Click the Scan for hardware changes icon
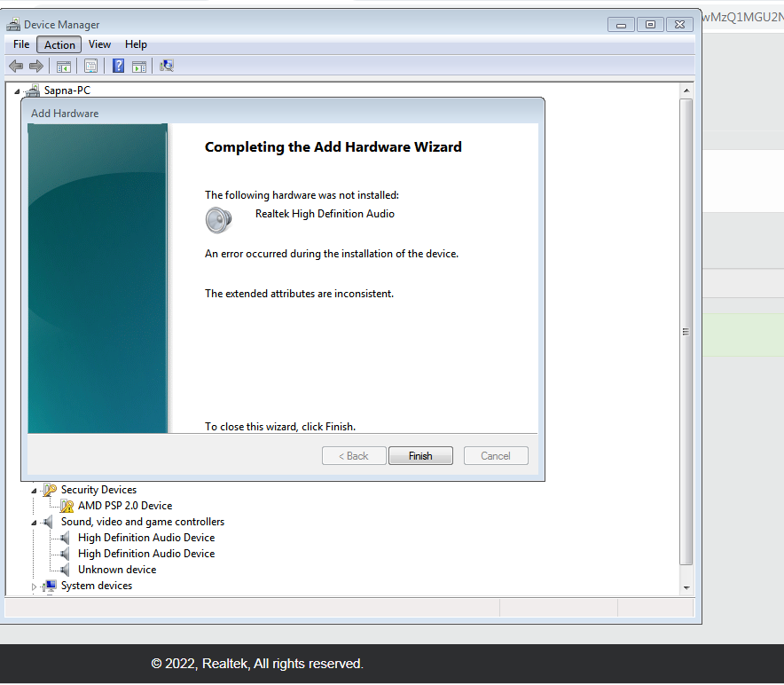Viewport: 784px width, 685px height. [166, 65]
